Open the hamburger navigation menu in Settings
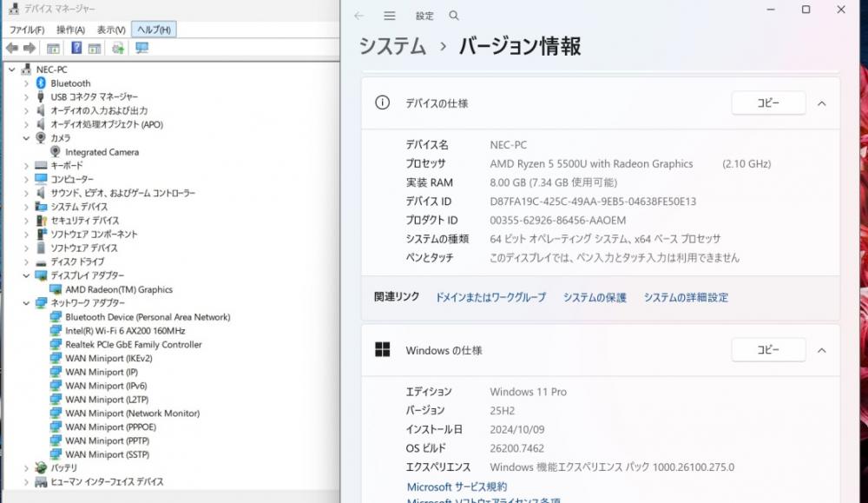The image size is (868, 503). (x=390, y=16)
